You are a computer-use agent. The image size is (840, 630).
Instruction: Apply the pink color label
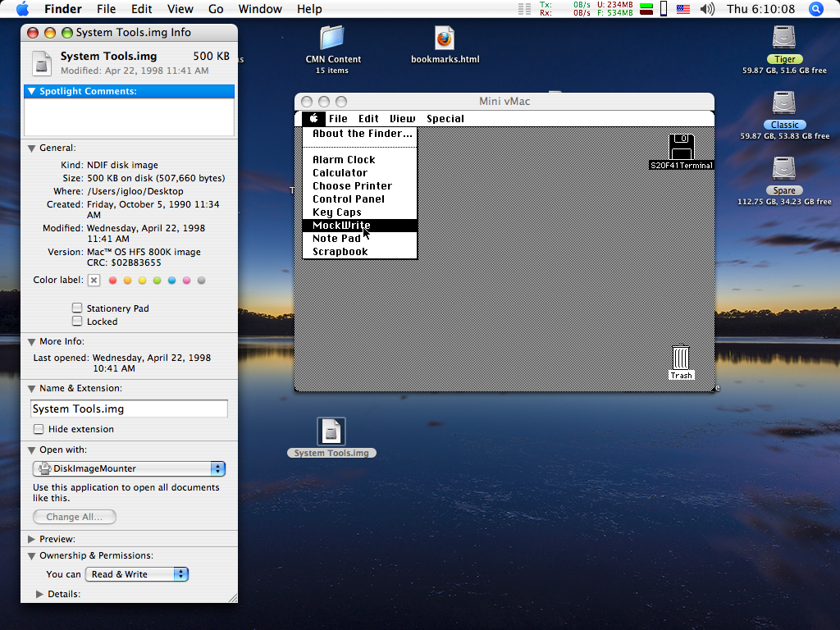[186, 281]
